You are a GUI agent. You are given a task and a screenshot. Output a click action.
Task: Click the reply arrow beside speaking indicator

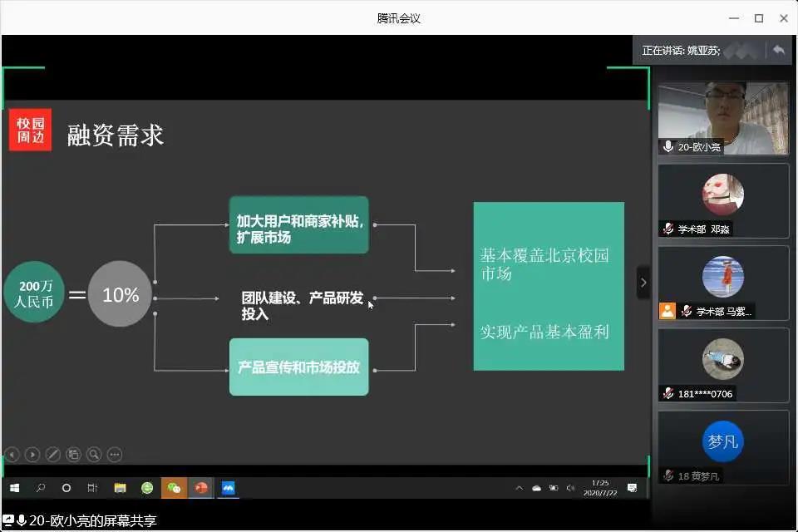(778, 50)
